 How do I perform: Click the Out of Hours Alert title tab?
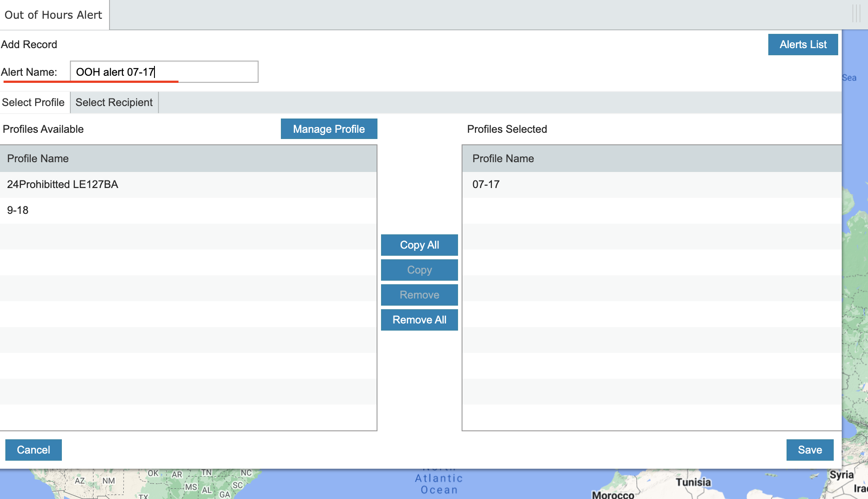(53, 15)
